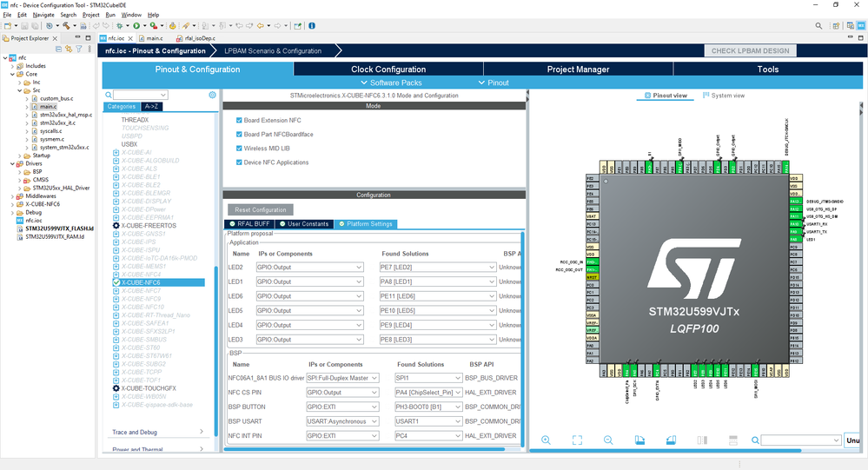Toggle Wireless MID LIB checkbox
Screen dimensions: 868x470
[x=239, y=149]
